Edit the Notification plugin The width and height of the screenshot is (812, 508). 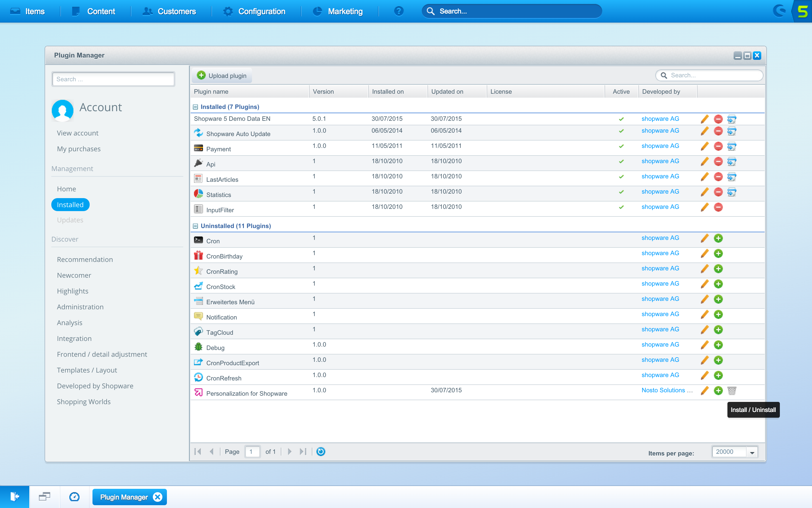705,314
